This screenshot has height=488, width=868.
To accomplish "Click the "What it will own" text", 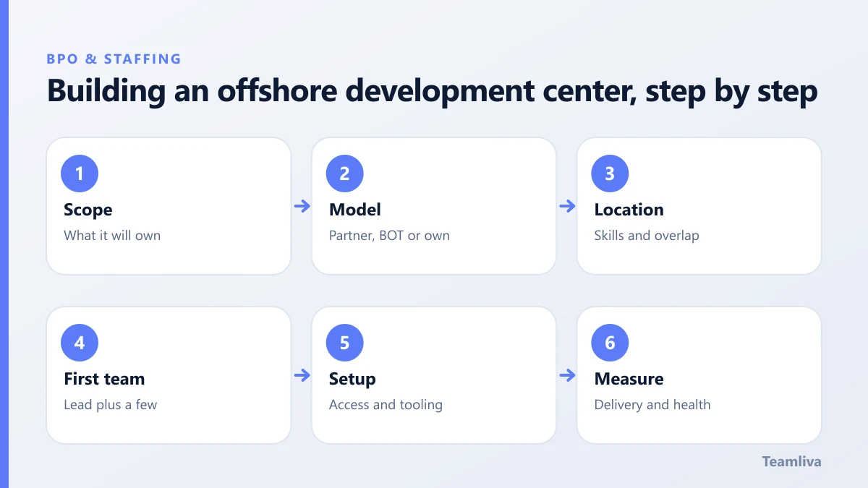I will [112, 235].
